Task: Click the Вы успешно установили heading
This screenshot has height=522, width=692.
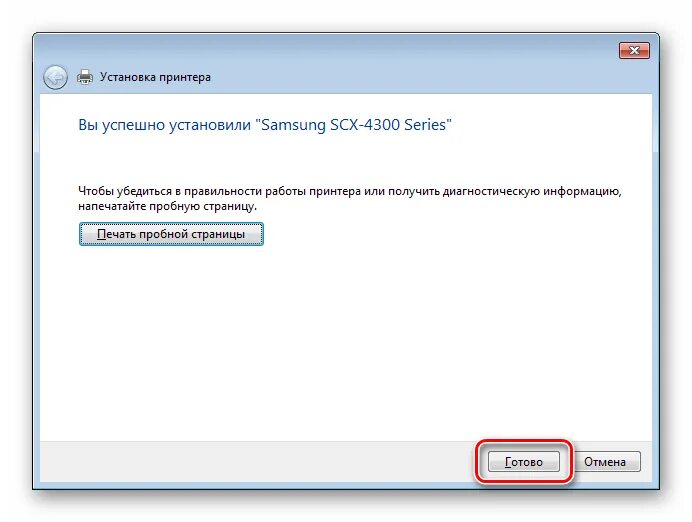Action: 165,125
